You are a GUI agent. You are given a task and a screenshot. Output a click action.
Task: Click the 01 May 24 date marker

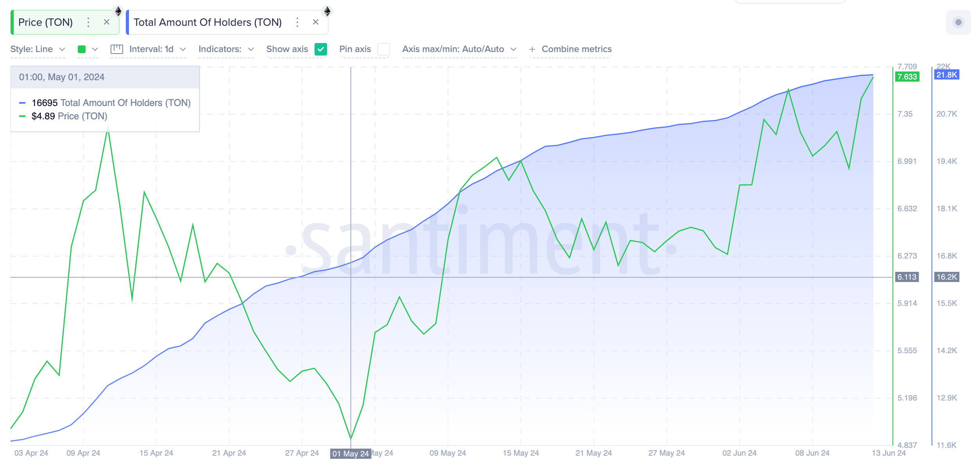[351, 454]
